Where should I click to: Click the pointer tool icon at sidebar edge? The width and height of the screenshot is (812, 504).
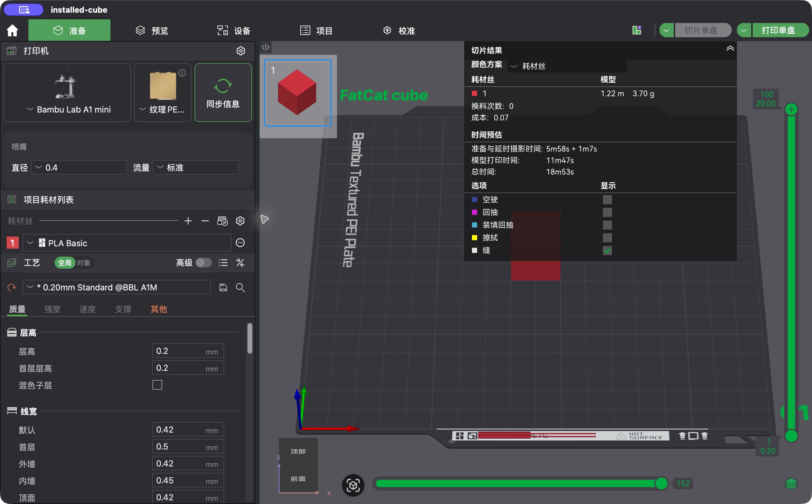click(264, 219)
